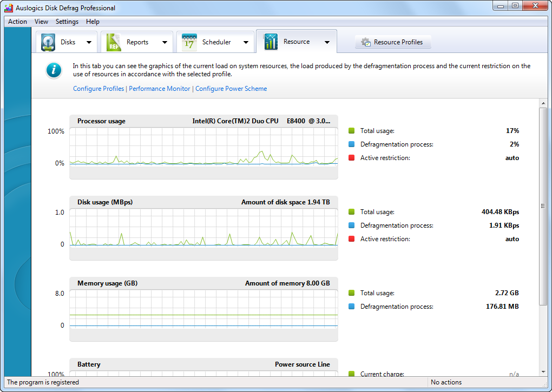Select the Resource tab
The width and height of the screenshot is (552, 392).
(297, 41)
